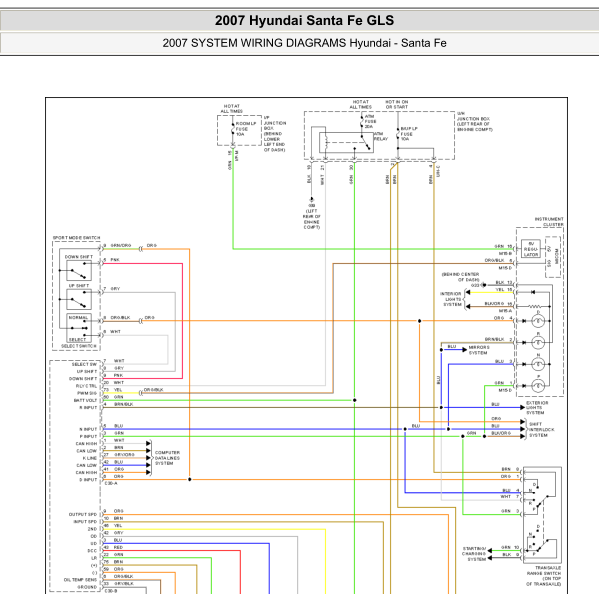Select the "TRANSAXLE RANGE SWITCH" caption
599x594 pixels.
(x=543, y=576)
